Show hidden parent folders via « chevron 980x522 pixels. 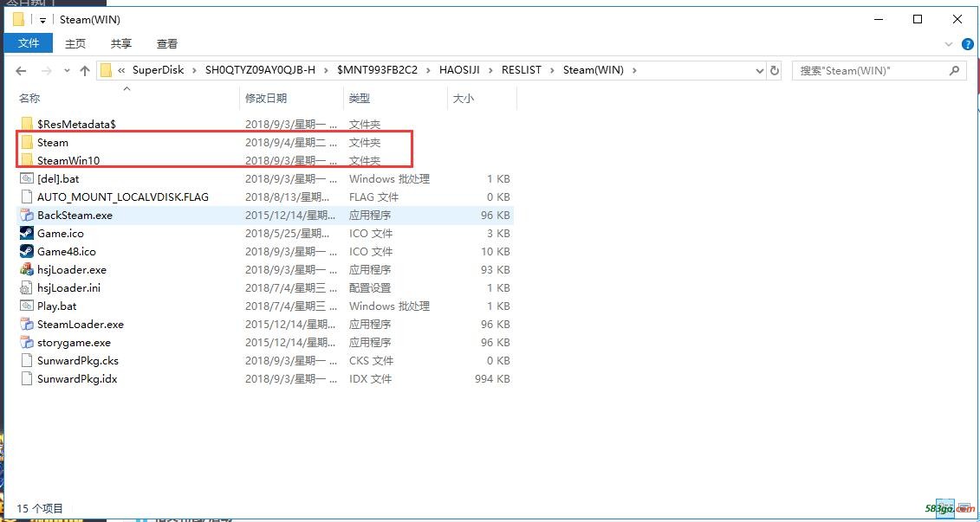tap(121, 70)
